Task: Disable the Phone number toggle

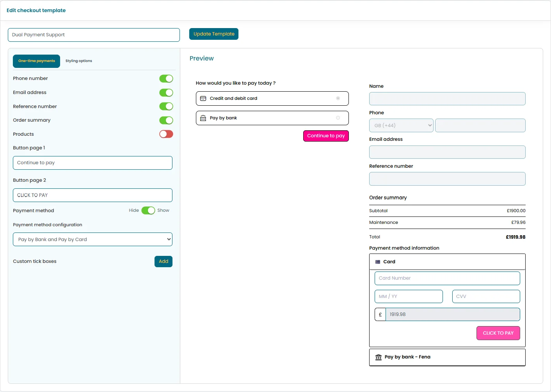Action: click(166, 78)
